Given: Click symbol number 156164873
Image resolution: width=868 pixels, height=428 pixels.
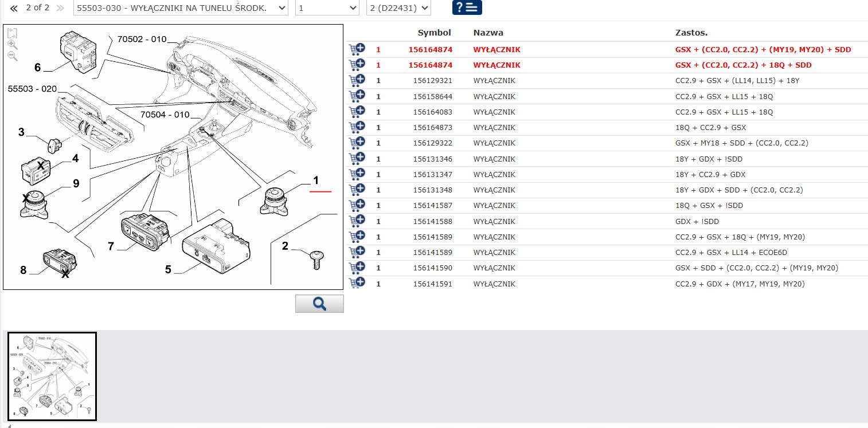Looking at the screenshot, I should [432, 127].
